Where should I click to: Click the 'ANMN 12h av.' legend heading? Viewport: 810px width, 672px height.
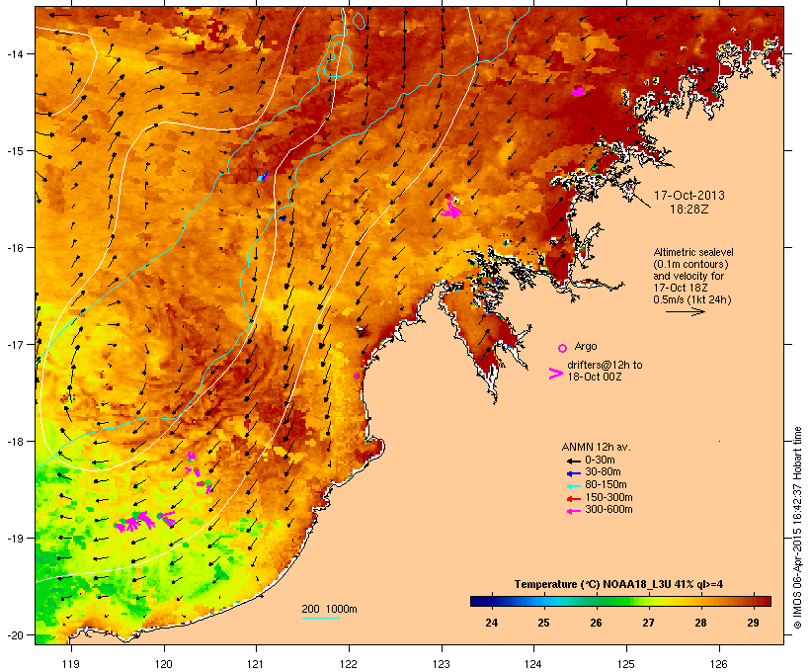596,447
